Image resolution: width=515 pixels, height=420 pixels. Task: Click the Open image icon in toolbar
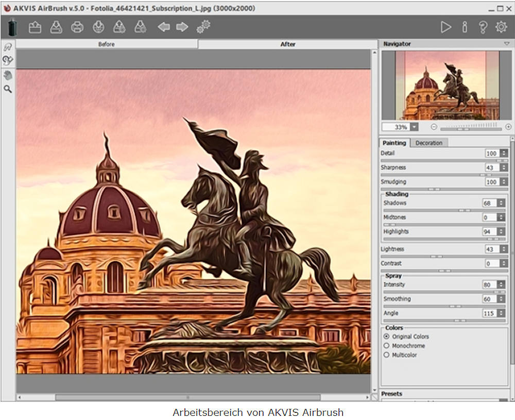pyautogui.click(x=35, y=27)
